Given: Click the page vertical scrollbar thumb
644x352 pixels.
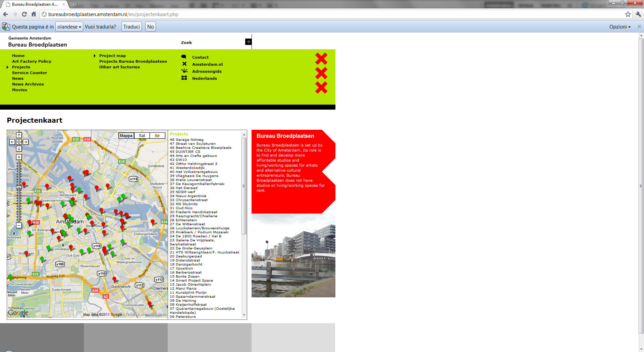Looking at the screenshot, I should [641, 186].
